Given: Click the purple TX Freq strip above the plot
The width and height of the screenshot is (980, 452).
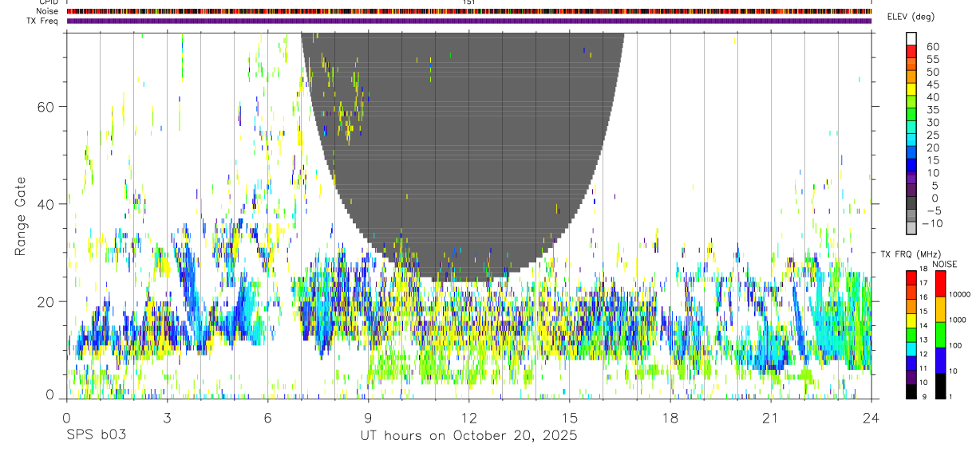Looking at the screenshot, I should (x=469, y=21).
